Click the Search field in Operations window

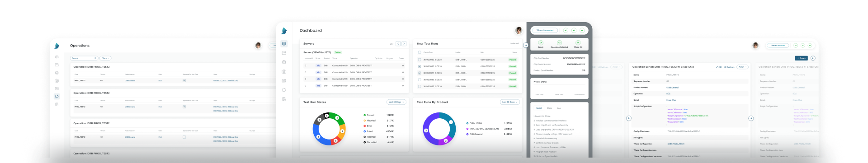point(84,58)
